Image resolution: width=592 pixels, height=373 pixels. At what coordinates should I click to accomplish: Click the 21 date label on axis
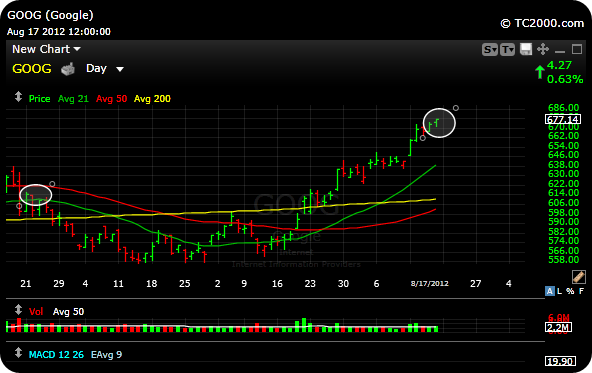[26, 284]
